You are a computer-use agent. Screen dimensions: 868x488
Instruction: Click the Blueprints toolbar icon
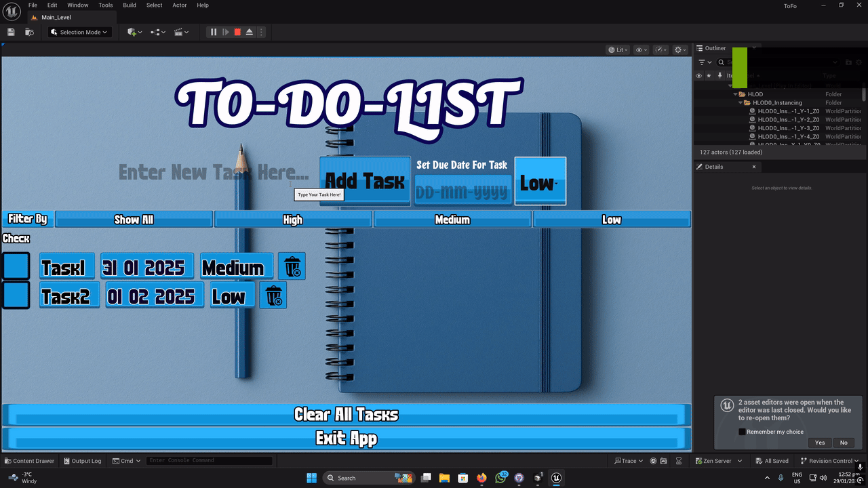(x=155, y=32)
